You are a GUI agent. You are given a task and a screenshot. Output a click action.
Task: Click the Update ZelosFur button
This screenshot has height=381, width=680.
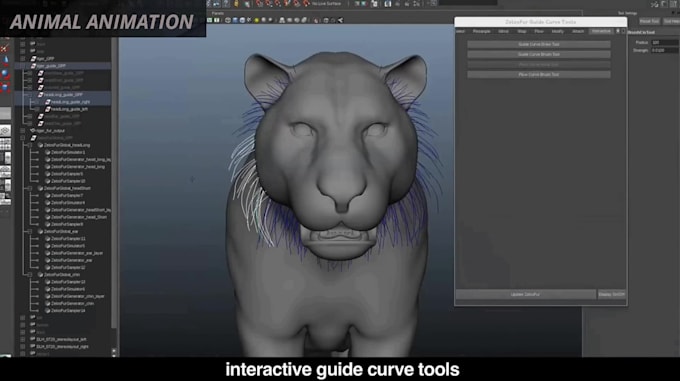(x=525, y=294)
